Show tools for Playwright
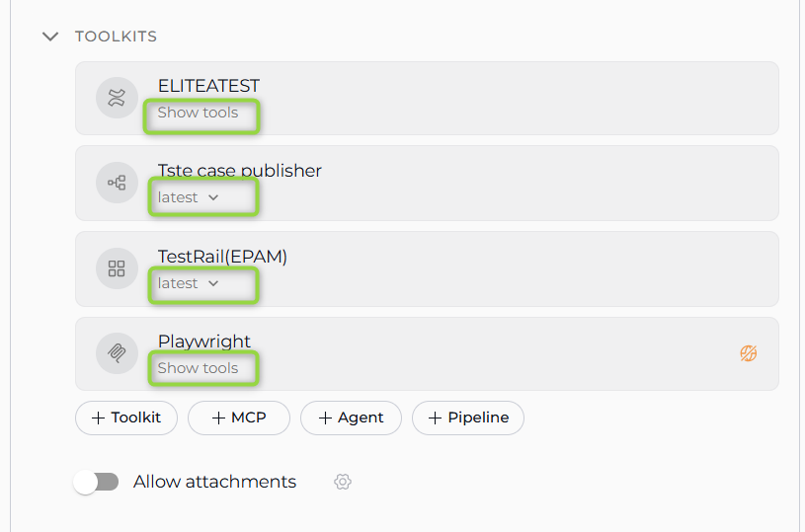The height and width of the screenshot is (532, 805). coord(199,368)
